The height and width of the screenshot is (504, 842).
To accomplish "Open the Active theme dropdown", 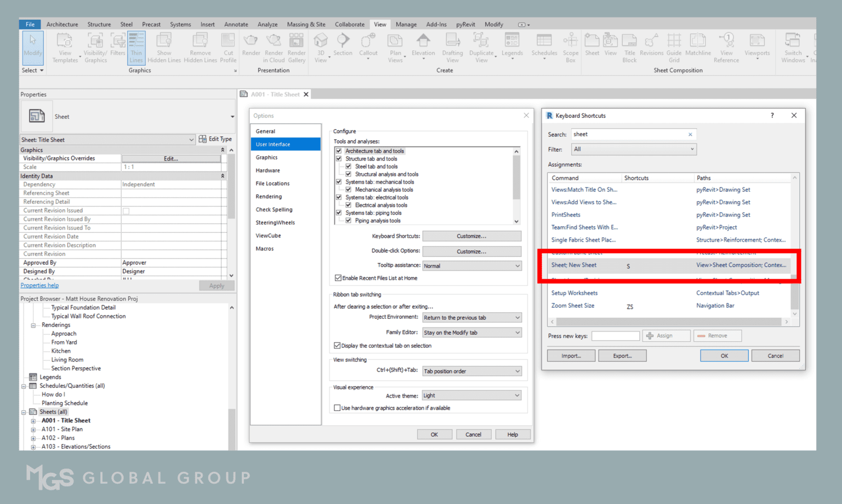I will [471, 395].
